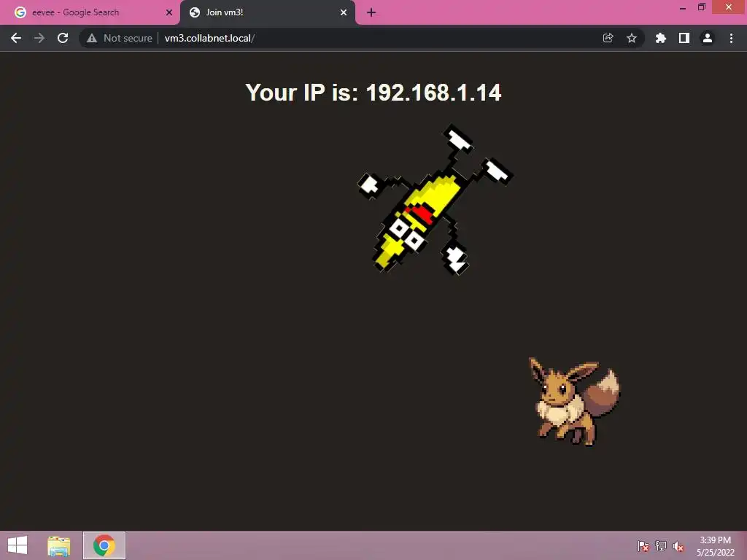
Task: Select the Join vm3! tab
Action: pos(267,12)
